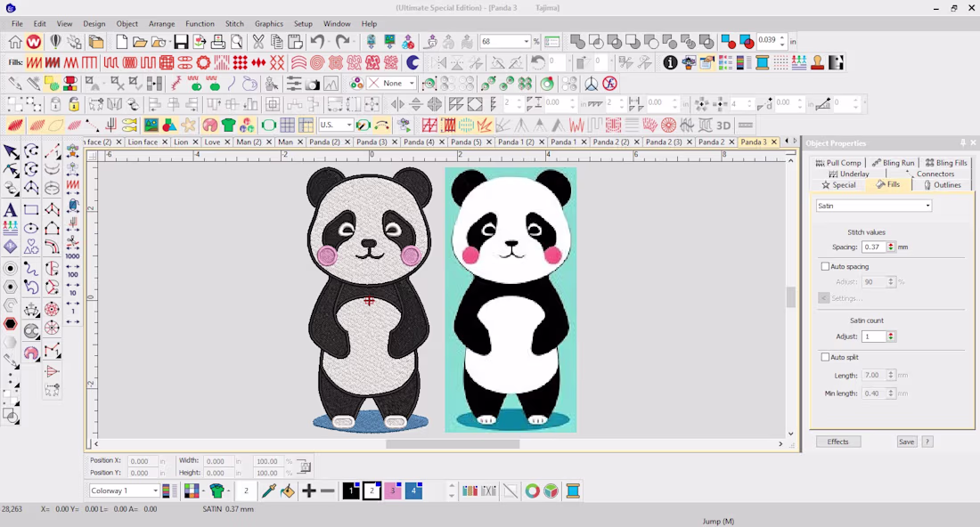Save the design with the floppy disk icon
This screenshot has height=527, width=980.
coord(181,42)
